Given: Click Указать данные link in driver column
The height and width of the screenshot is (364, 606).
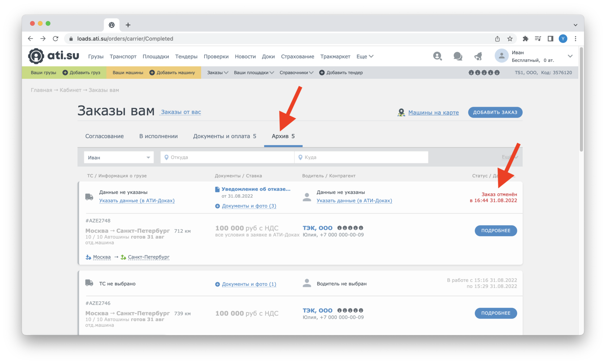Looking at the screenshot, I should 354,201.
